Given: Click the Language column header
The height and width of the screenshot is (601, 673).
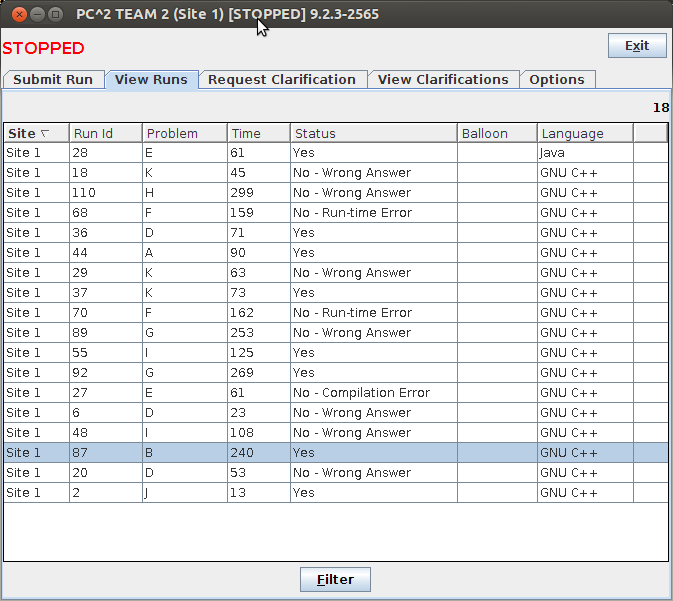Looking at the screenshot, I should tap(584, 133).
